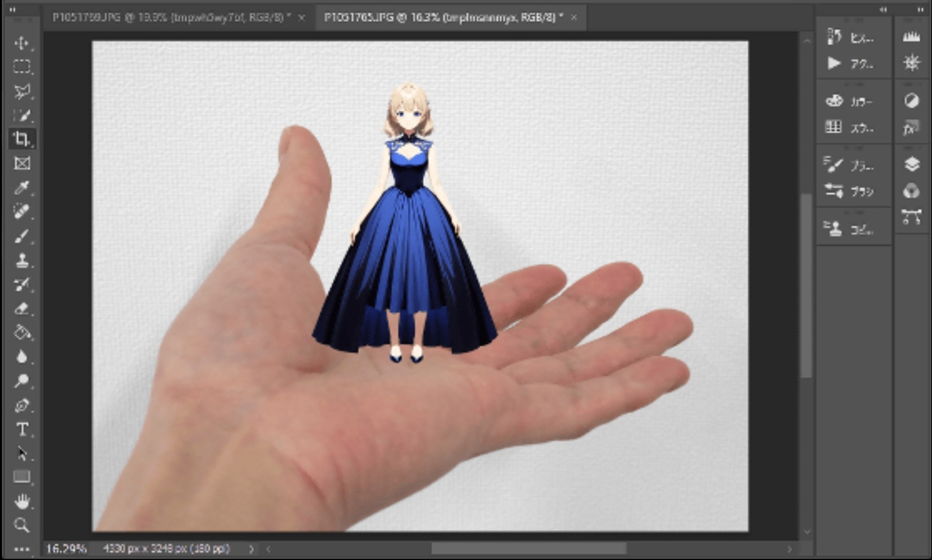Select the Eyedropper tool
932x560 pixels.
22,187
